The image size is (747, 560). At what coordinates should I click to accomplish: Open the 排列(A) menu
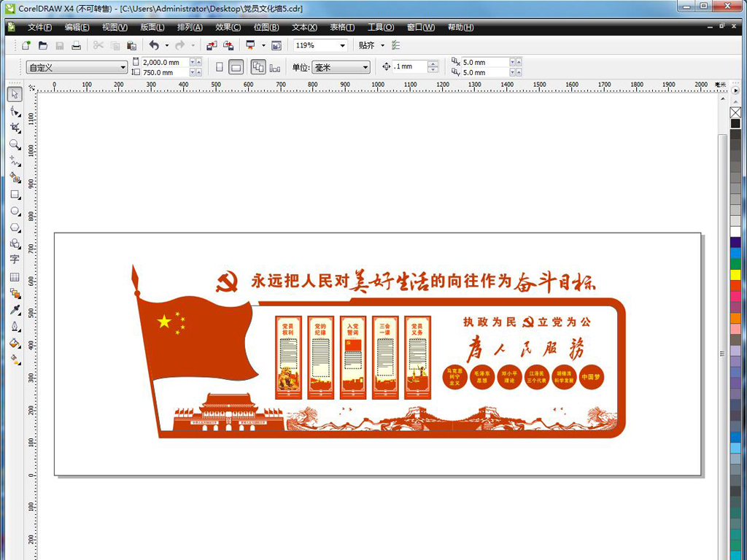tap(190, 27)
